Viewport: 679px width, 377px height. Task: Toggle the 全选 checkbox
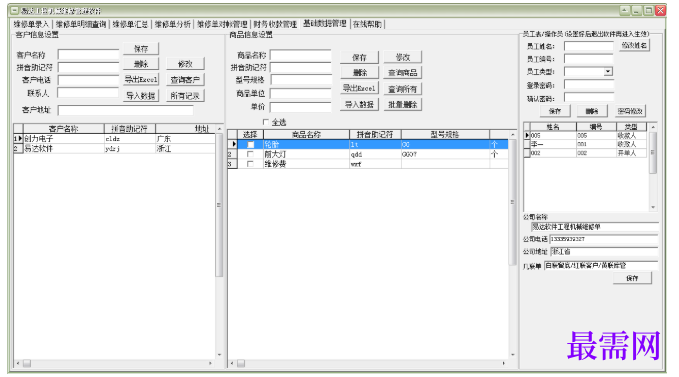point(266,122)
